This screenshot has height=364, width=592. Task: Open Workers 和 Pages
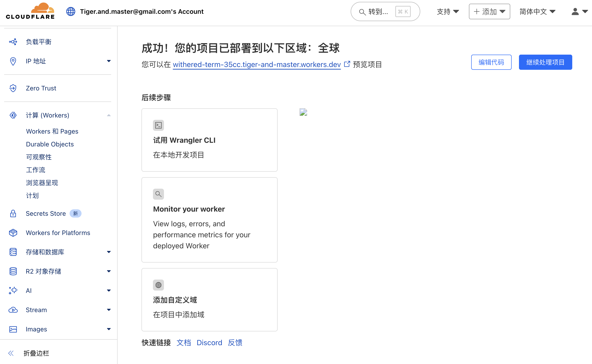(x=52, y=131)
